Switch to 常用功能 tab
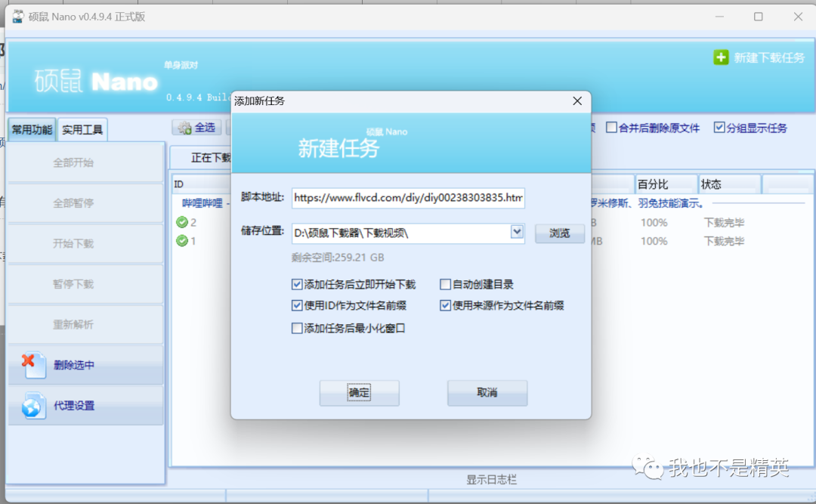Screen dimensions: 816x504 click(32, 130)
